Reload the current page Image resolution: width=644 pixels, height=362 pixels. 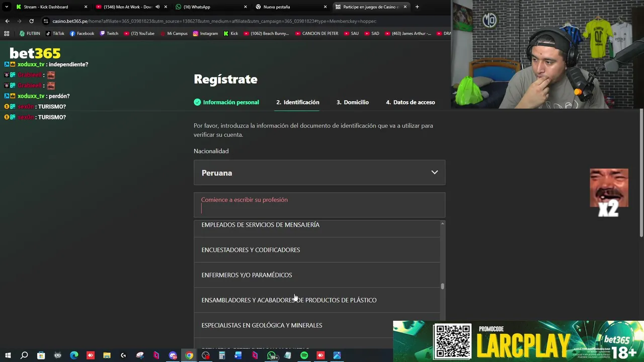(31, 21)
